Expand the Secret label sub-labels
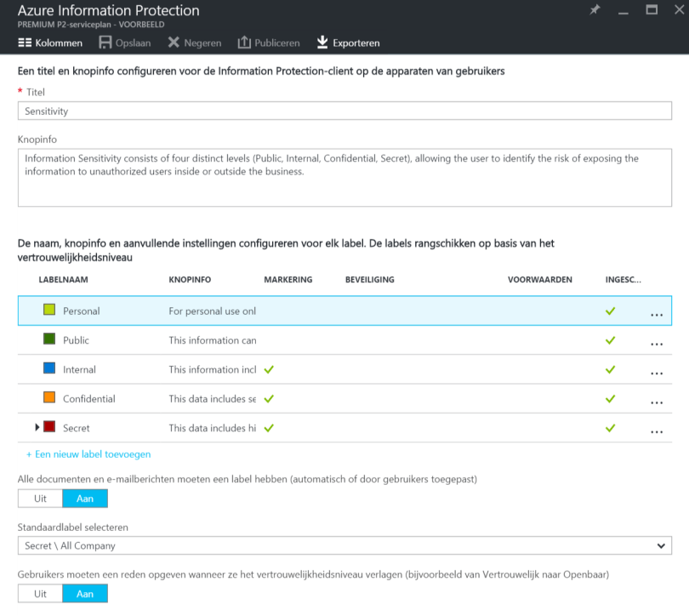Viewport: 689px width, 616px height. pyautogui.click(x=37, y=427)
